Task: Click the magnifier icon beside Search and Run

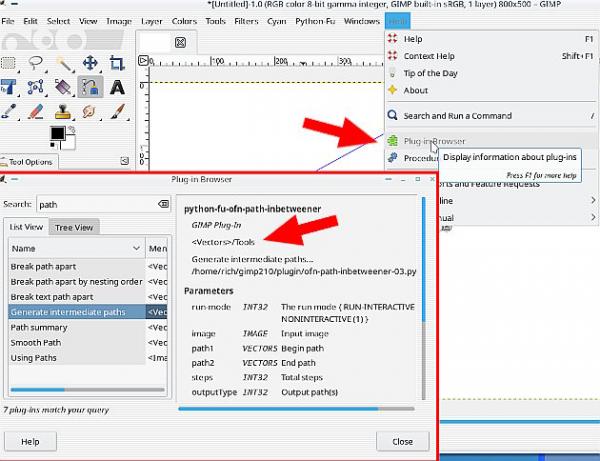Action: coord(393,115)
